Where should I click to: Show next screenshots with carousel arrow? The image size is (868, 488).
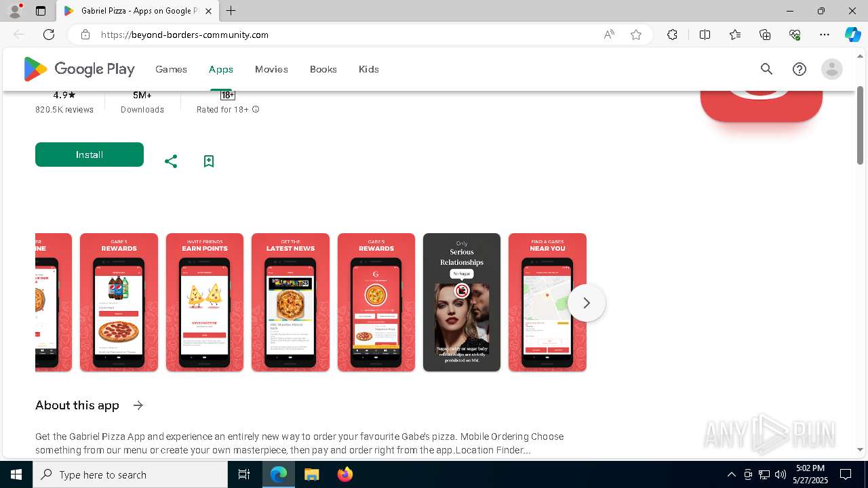pos(587,303)
